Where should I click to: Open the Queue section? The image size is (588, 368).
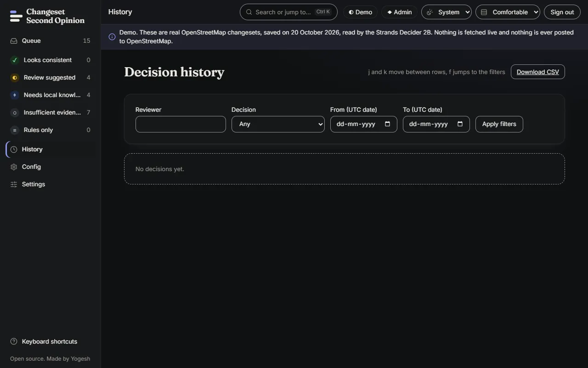(x=50, y=41)
